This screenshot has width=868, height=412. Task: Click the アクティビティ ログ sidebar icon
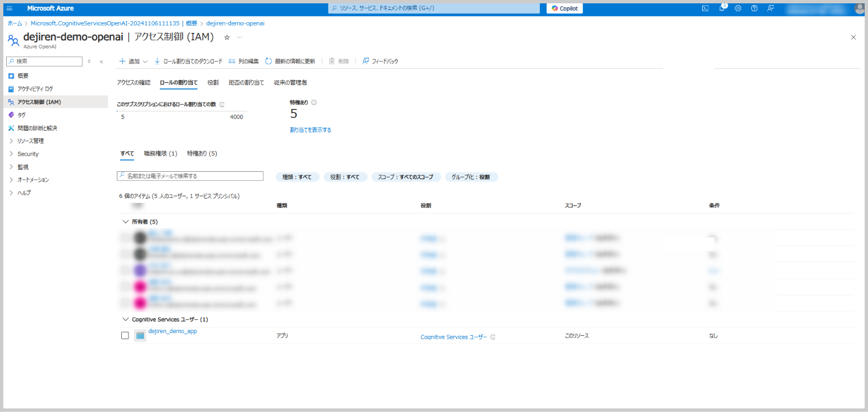[x=11, y=89]
